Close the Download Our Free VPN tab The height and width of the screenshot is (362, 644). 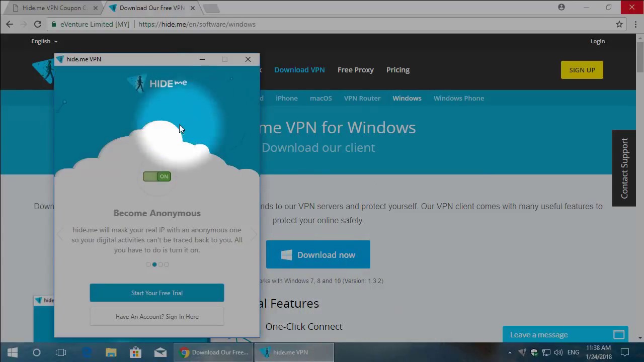192,8
